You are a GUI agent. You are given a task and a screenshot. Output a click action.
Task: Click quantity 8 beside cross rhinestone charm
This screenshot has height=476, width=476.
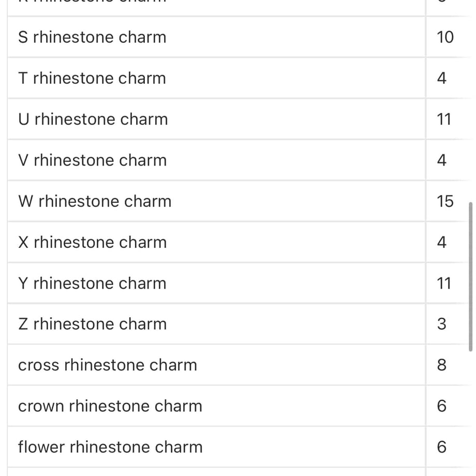442,365
